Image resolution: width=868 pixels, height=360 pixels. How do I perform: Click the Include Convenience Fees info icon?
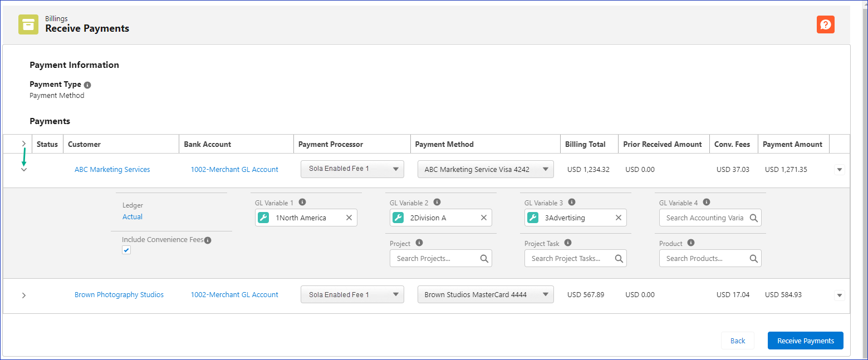pos(208,240)
